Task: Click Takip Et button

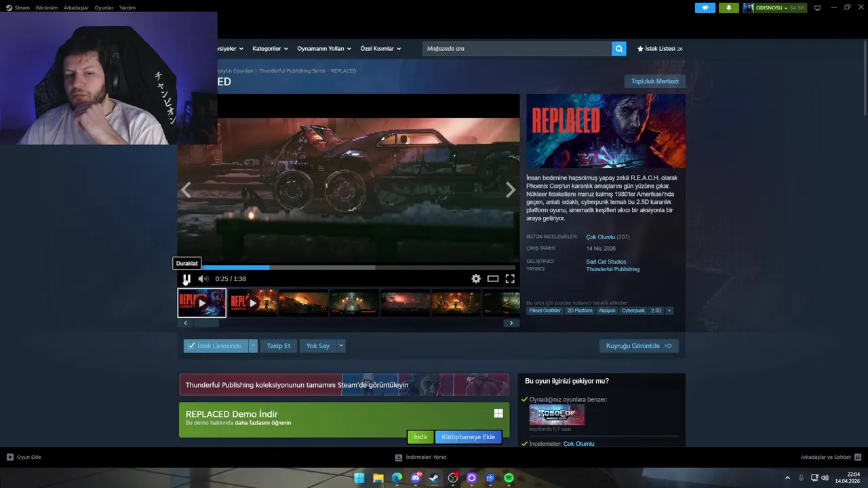Action: coord(278,346)
